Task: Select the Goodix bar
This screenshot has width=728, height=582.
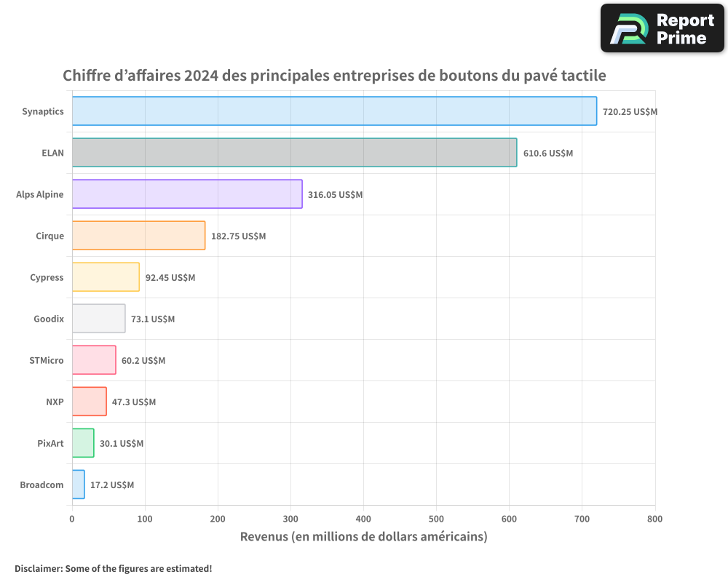Action: point(98,319)
